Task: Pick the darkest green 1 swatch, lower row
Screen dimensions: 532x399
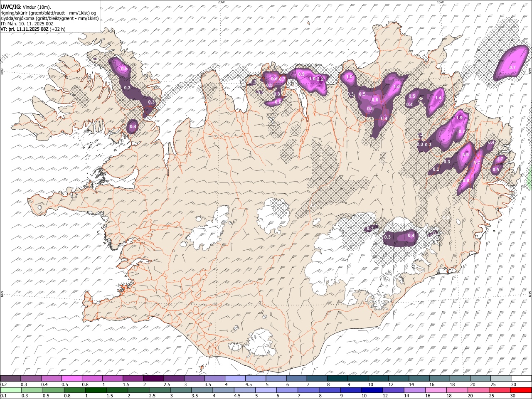Action: pos(96,390)
